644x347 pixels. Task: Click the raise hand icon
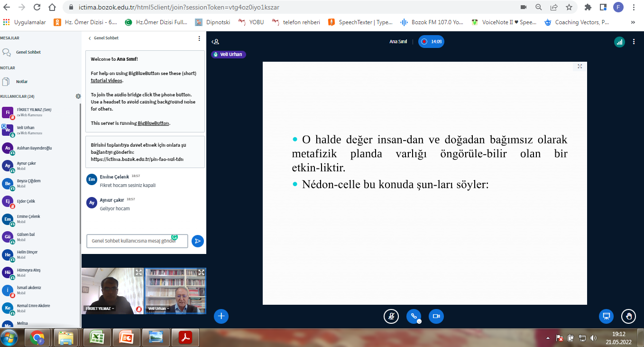(x=629, y=316)
